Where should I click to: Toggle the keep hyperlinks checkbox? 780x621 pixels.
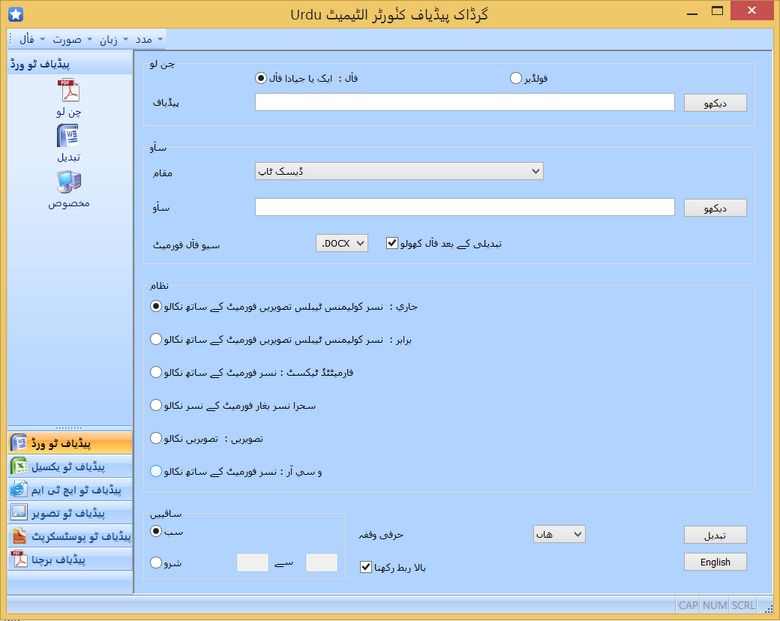click(x=366, y=567)
